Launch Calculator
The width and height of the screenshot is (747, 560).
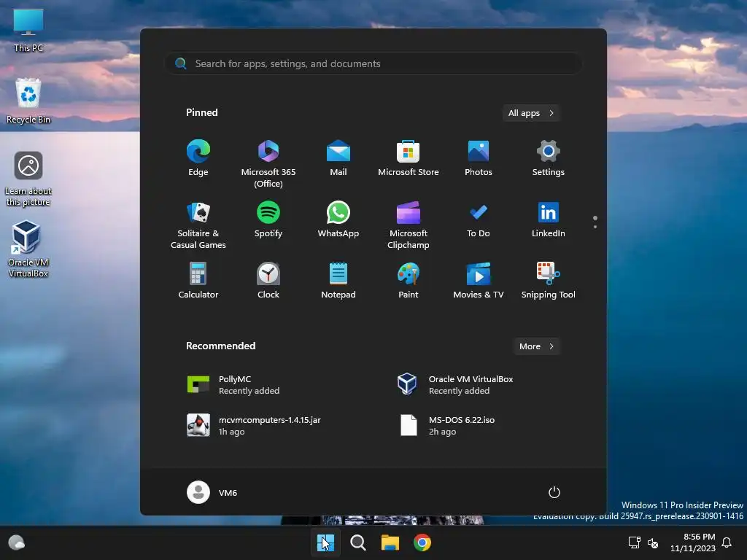198,281
